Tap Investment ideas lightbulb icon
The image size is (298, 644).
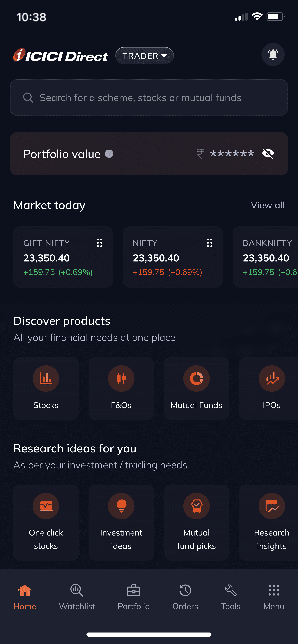(121, 506)
